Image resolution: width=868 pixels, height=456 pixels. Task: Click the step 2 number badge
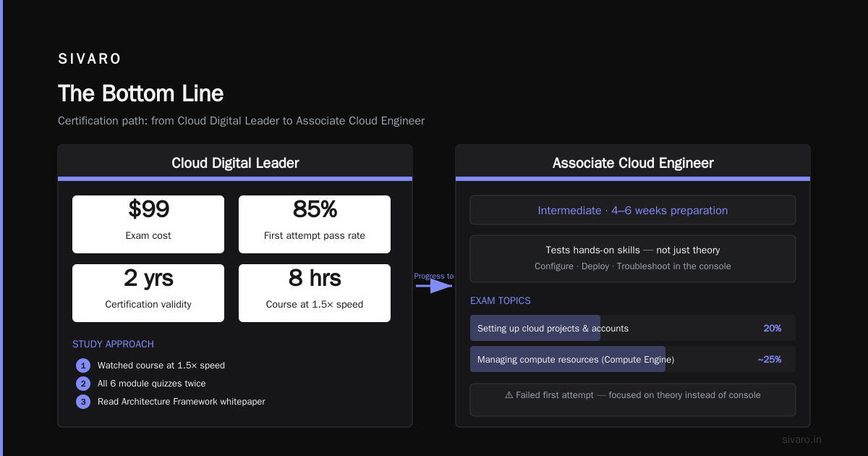[x=83, y=384]
